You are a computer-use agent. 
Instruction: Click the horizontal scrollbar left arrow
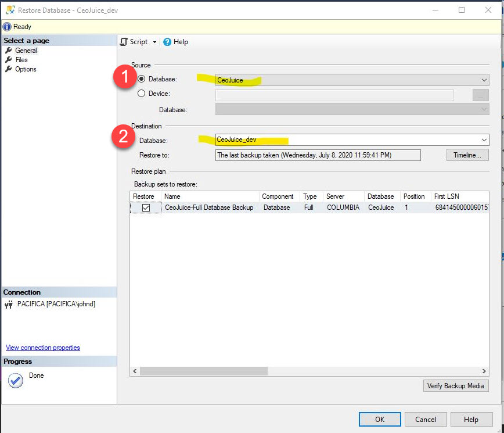click(x=135, y=371)
